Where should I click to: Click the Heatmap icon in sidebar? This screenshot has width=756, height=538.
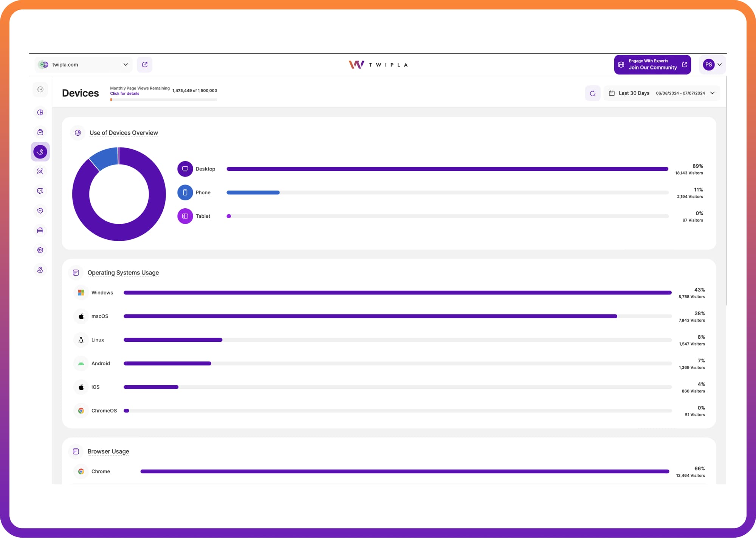click(x=40, y=171)
